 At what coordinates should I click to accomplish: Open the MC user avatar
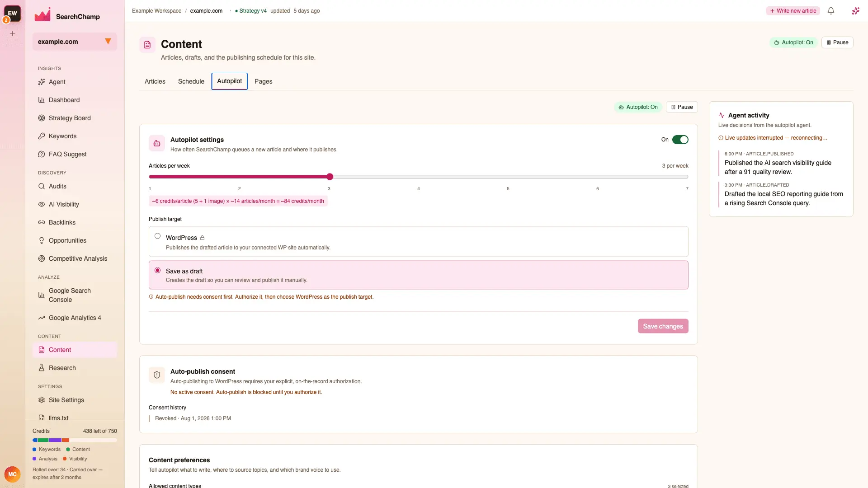tap(12, 474)
